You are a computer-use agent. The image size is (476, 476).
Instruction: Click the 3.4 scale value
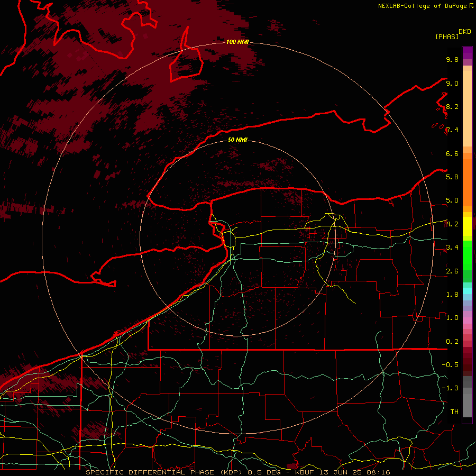click(452, 248)
